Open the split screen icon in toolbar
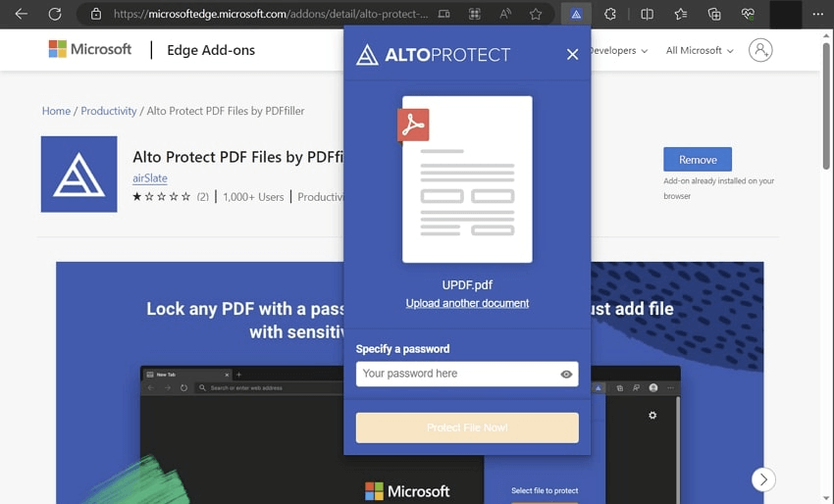The width and height of the screenshot is (834, 504). pyautogui.click(x=647, y=15)
